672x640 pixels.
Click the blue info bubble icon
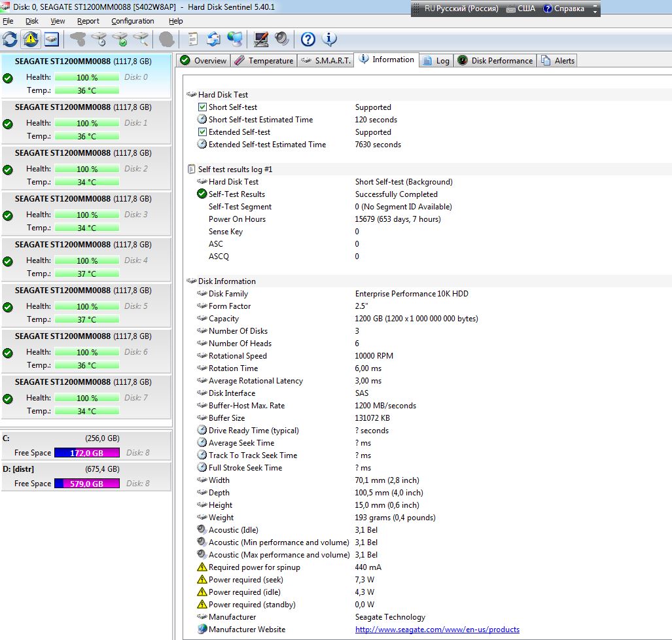pos(328,39)
